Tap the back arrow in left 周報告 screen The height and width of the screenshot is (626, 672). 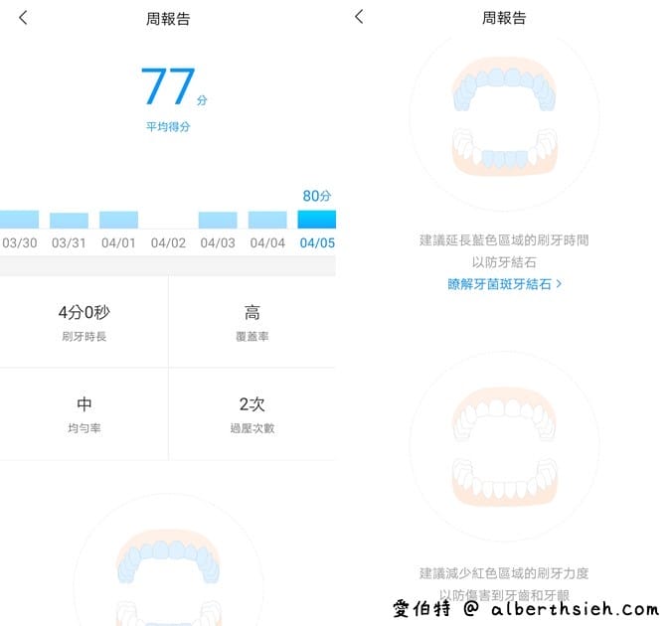(23, 18)
